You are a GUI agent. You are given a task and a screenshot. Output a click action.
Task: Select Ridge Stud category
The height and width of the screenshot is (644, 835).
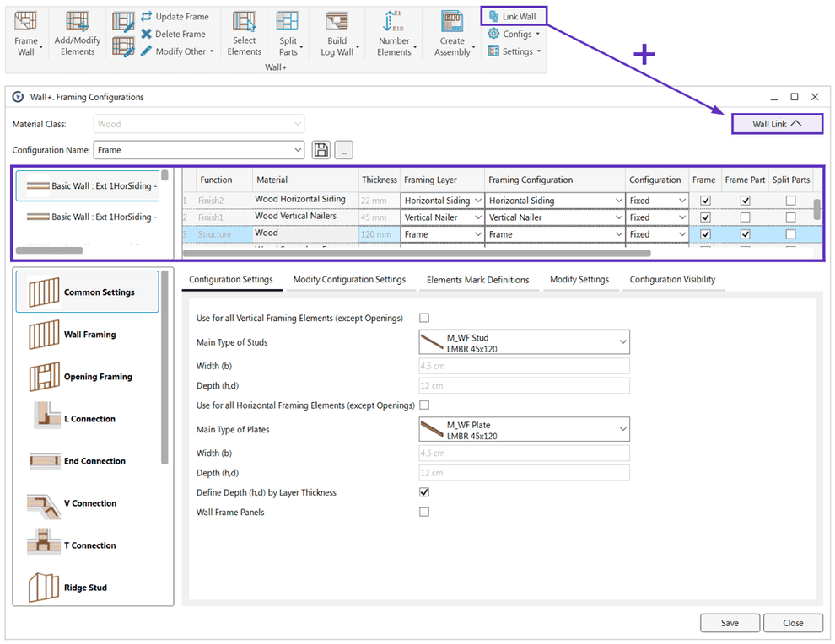point(88,588)
